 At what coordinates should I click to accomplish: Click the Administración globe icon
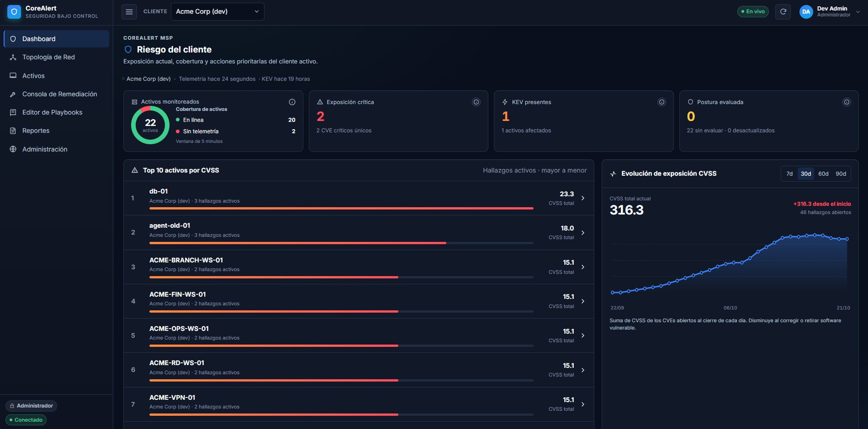point(13,149)
